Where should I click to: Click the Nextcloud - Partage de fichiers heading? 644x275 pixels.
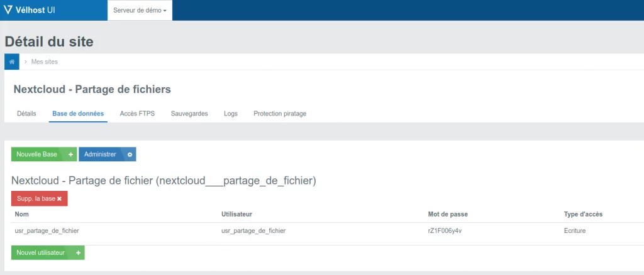[92, 89]
